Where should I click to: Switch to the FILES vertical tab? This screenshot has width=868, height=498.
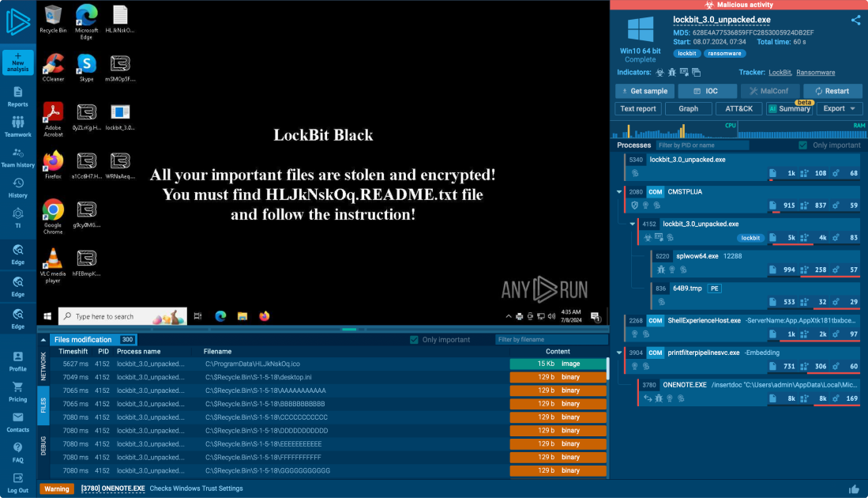click(43, 406)
